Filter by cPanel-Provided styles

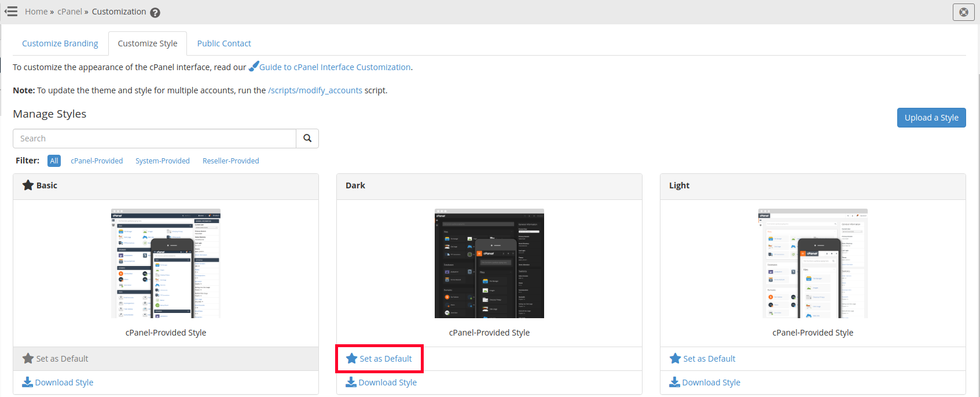click(97, 161)
